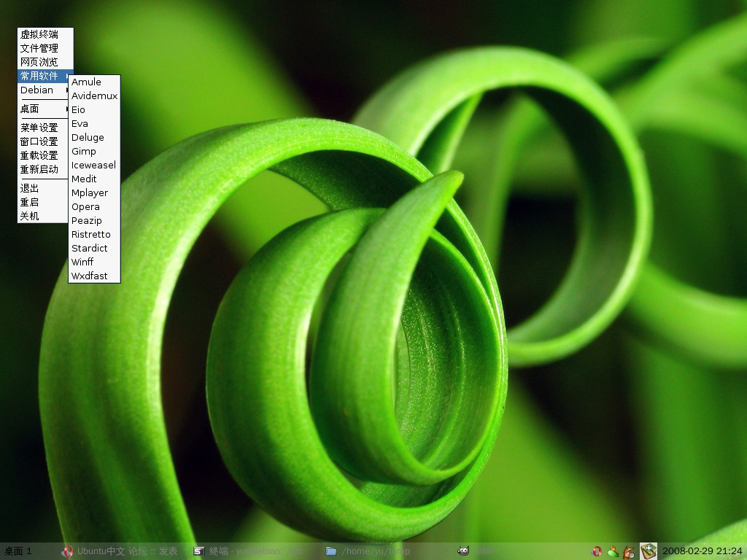Launch Iceweasel from the submenu
This screenshot has height=560, width=747.
point(94,165)
